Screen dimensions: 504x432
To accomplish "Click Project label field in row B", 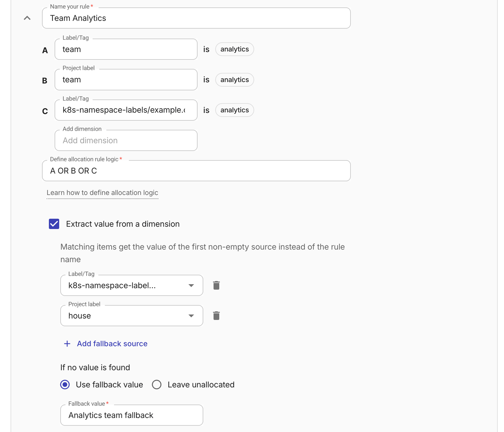I will (x=126, y=79).
